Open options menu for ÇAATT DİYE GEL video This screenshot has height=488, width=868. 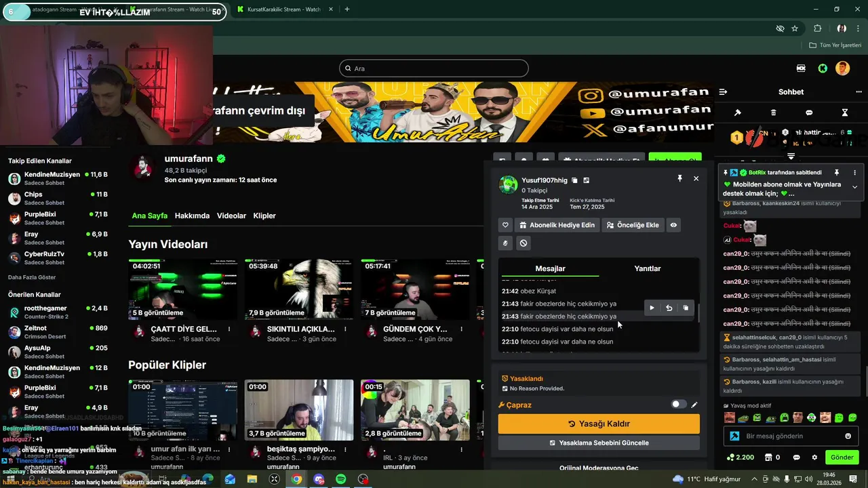click(229, 329)
